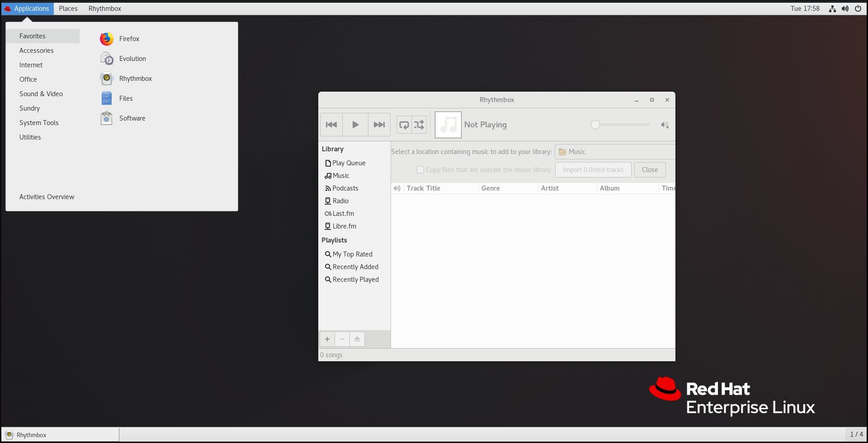Click the playback position slider
The height and width of the screenshot is (443, 868).
[x=620, y=125]
